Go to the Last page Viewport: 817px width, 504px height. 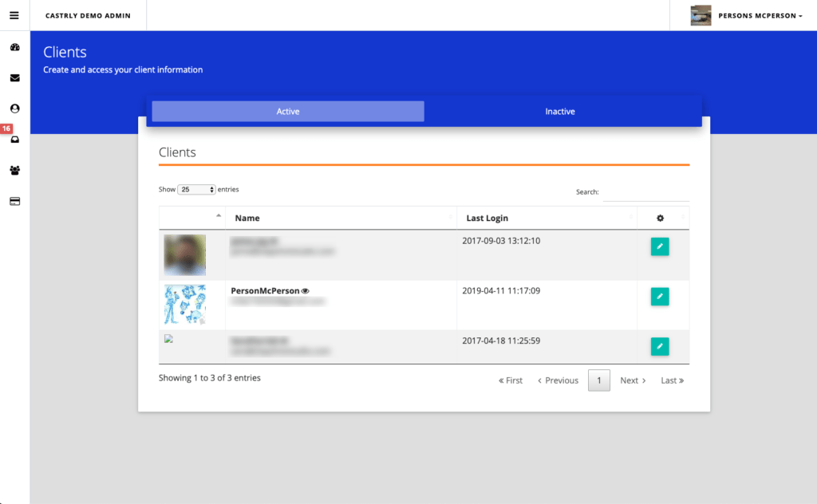pyautogui.click(x=672, y=380)
